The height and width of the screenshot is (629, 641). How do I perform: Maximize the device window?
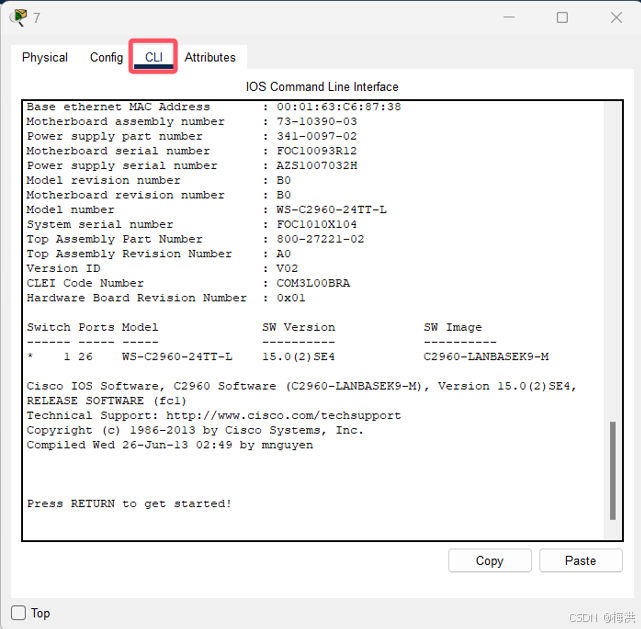(562, 17)
